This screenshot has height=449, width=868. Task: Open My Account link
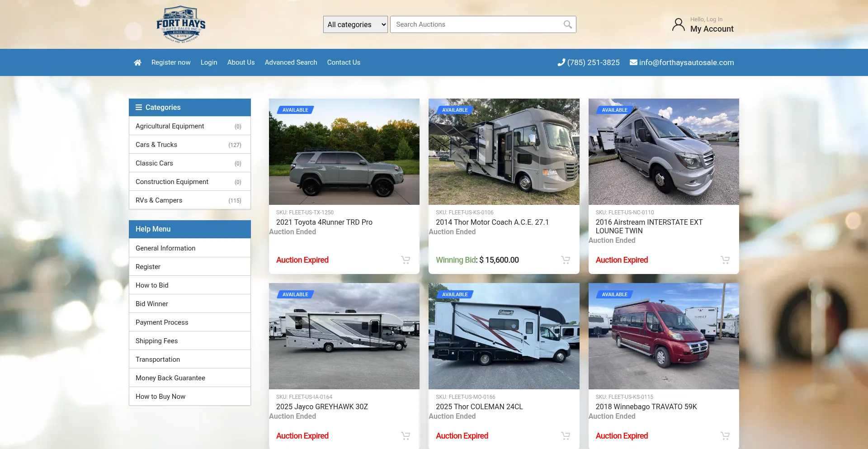(x=712, y=29)
